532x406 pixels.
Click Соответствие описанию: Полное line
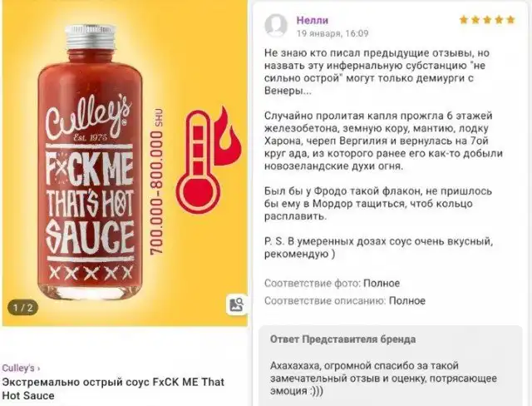pos(345,301)
